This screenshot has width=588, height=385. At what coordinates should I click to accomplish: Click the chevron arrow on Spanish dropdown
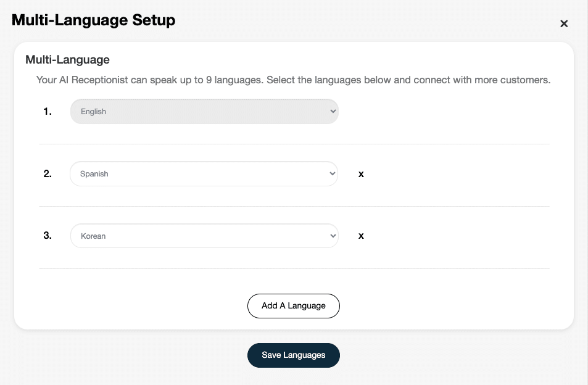tap(332, 173)
